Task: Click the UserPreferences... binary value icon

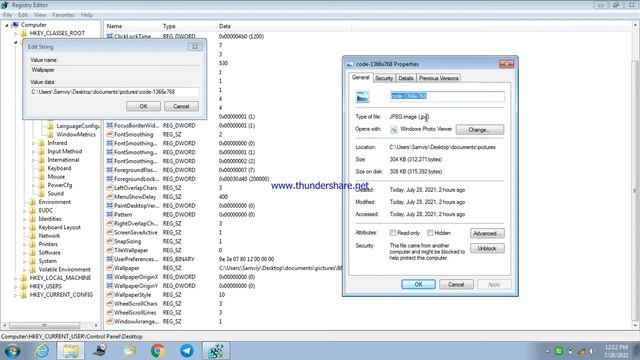Action: point(109,259)
